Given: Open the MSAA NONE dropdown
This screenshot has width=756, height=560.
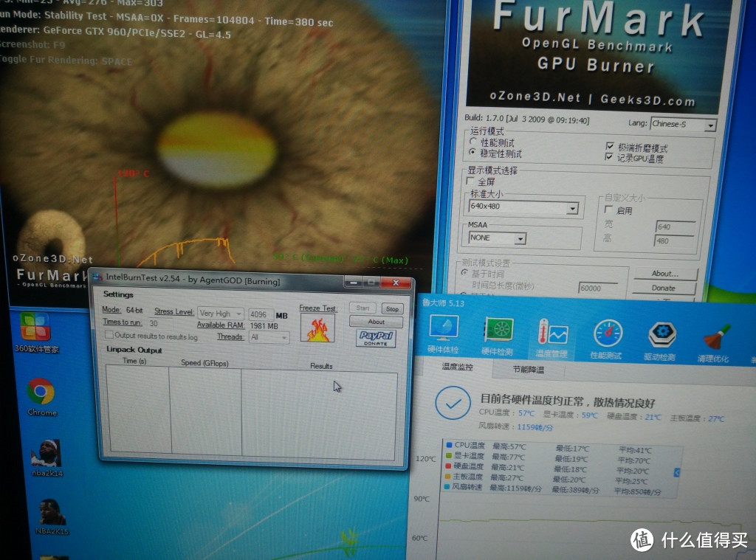Looking at the screenshot, I should click(x=497, y=238).
